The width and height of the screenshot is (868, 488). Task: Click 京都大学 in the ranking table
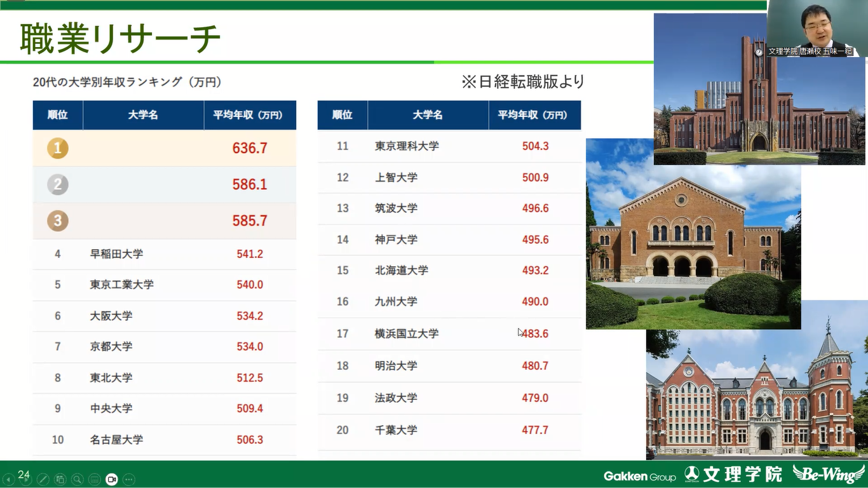111,346
